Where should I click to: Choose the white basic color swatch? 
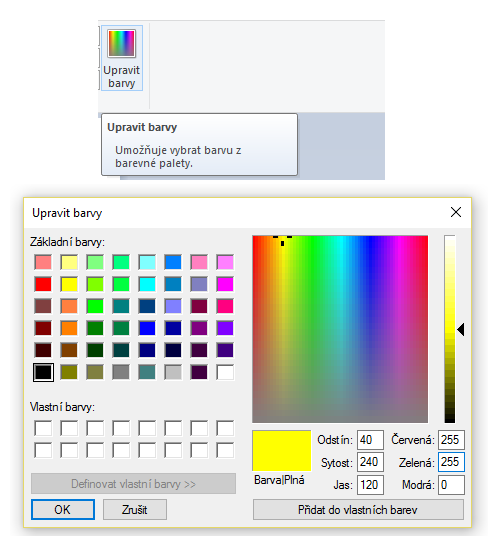[x=225, y=372]
